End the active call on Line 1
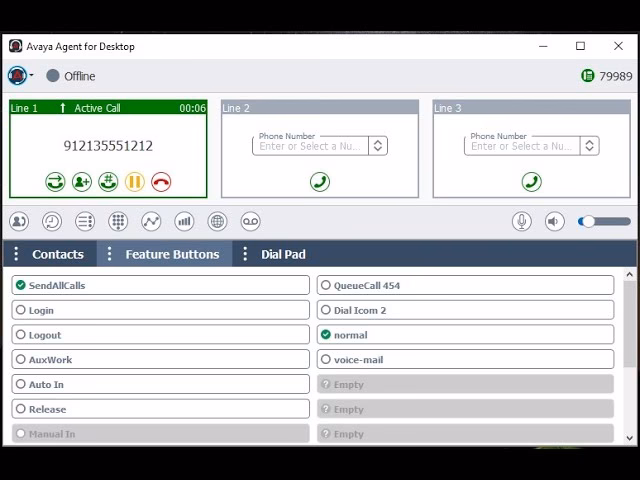The width and height of the screenshot is (640, 480). [161, 182]
